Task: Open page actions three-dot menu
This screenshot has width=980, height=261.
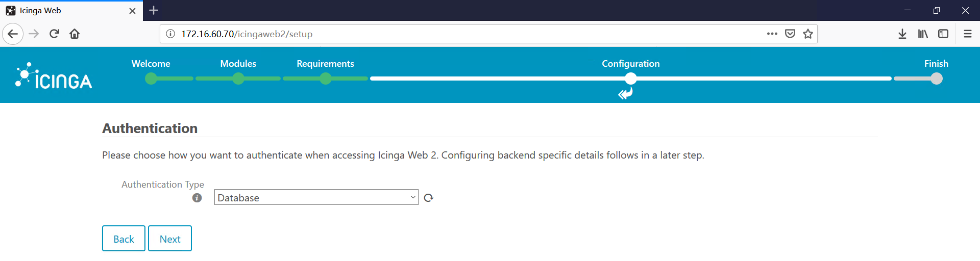Action: tap(772, 34)
